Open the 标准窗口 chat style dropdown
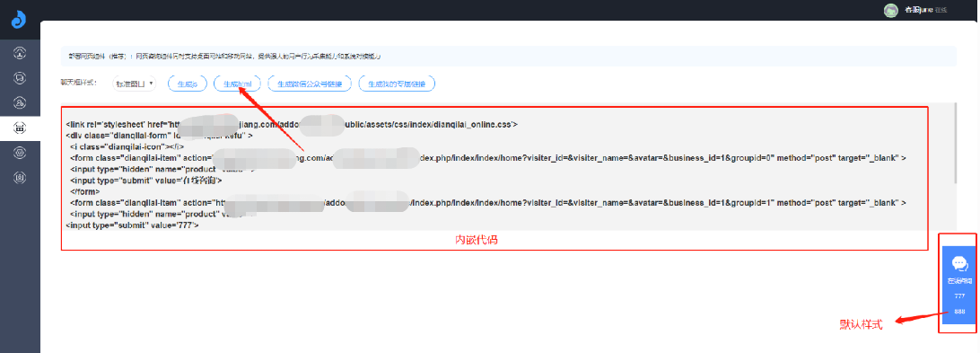980x353 pixels. coord(135,84)
